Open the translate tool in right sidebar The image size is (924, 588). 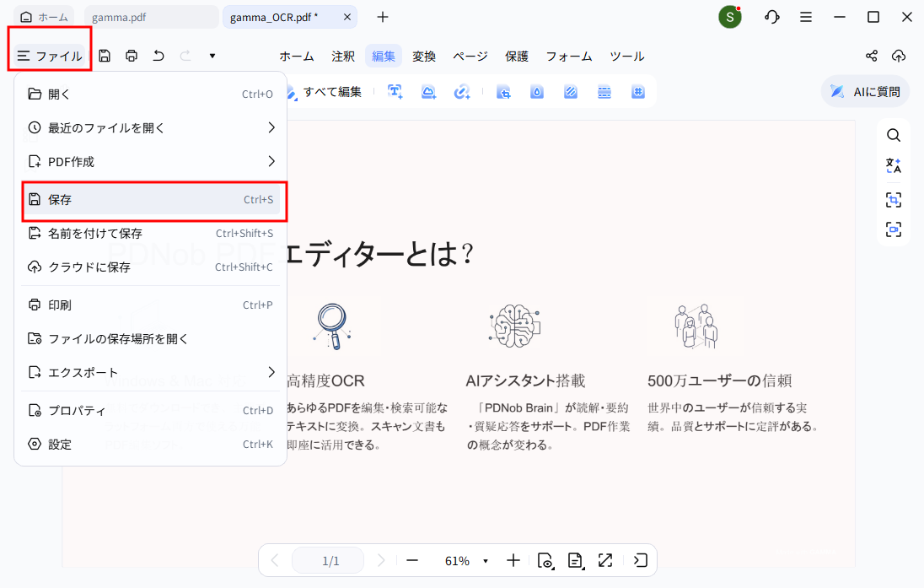[893, 167]
